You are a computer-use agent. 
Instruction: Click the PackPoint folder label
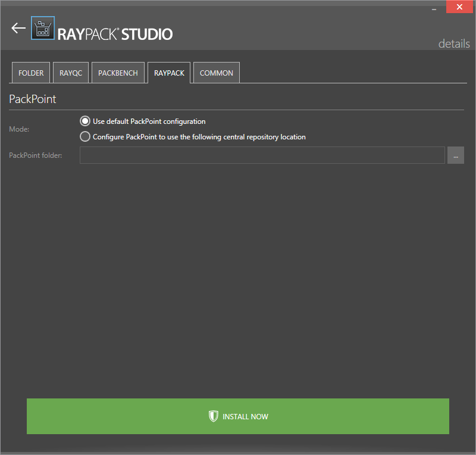point(35,155)
